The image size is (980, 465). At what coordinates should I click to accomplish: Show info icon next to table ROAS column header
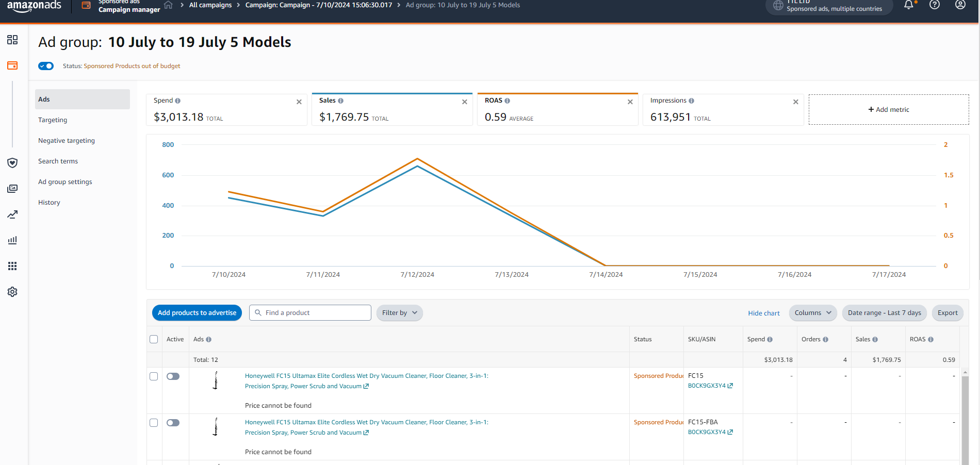[931, 340]
